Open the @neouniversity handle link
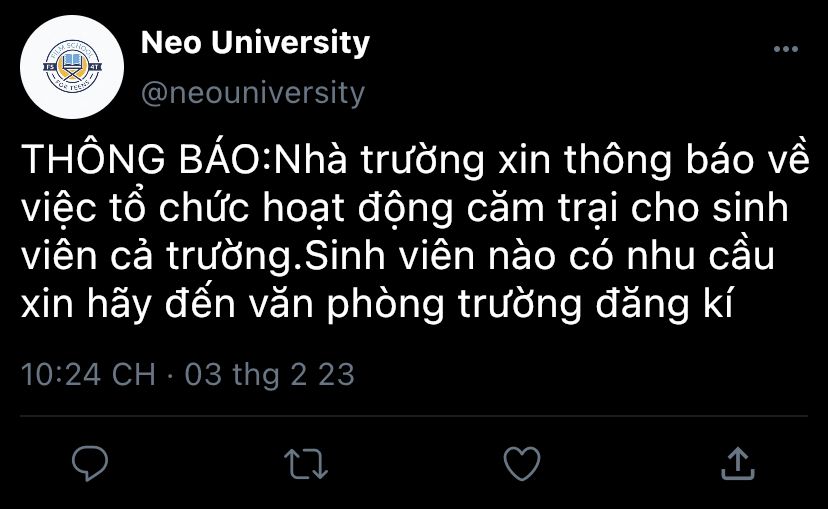Viewport: 828px width, 509px height. [x=253, y=93]
